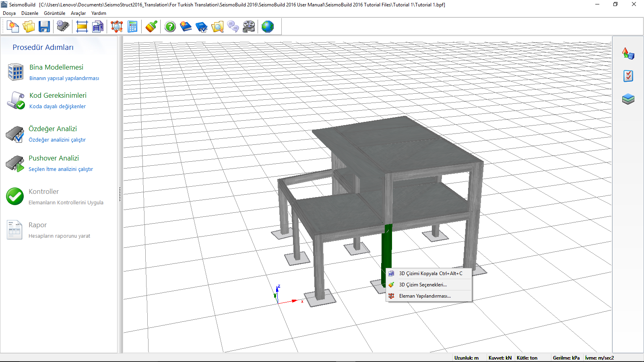644x362 pixels.
Task: Open the Dosya menu
Action: (x=9, y=13)
